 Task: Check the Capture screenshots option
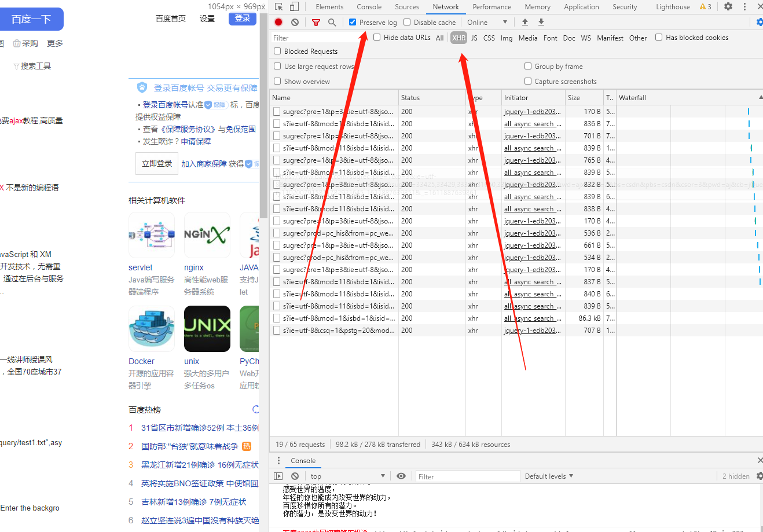tap(527, 81)
